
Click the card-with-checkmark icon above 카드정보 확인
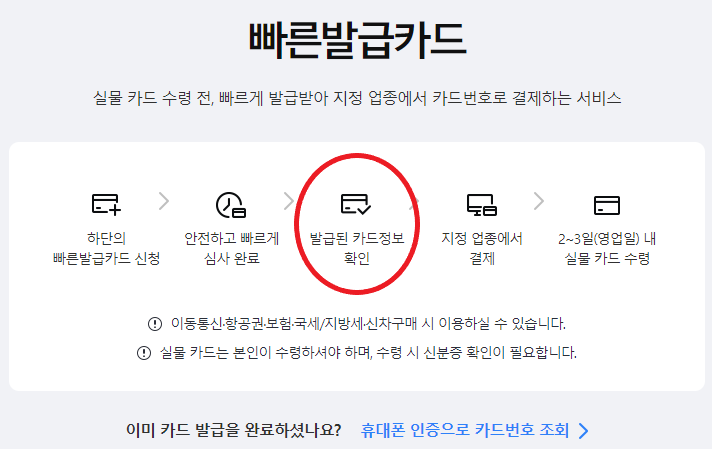[356, 204]
